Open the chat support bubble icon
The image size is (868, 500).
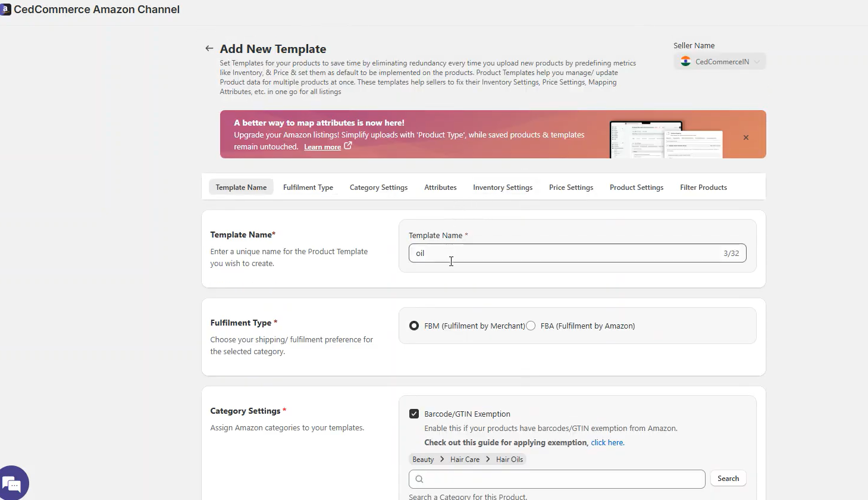click(12, 483)
